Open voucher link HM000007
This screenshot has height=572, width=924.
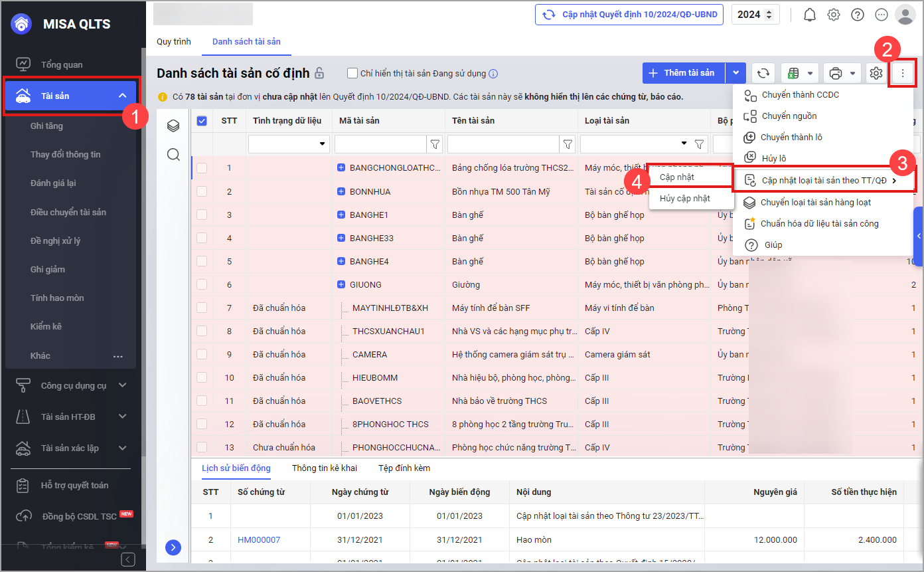[259, 539]
